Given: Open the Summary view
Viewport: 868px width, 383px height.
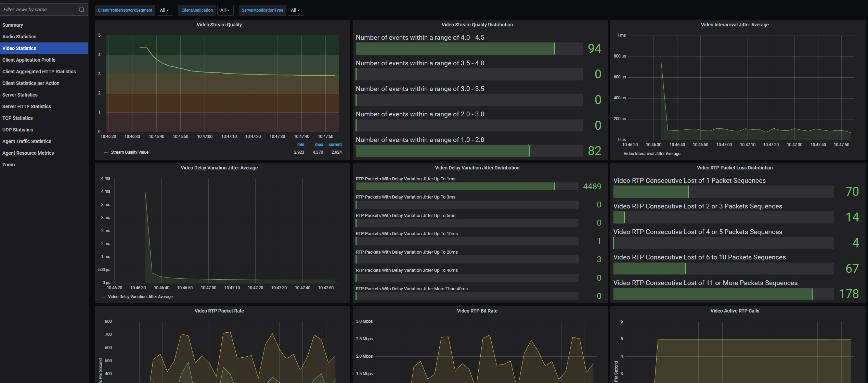Looking at the screenshot, I should click(13, 25).
